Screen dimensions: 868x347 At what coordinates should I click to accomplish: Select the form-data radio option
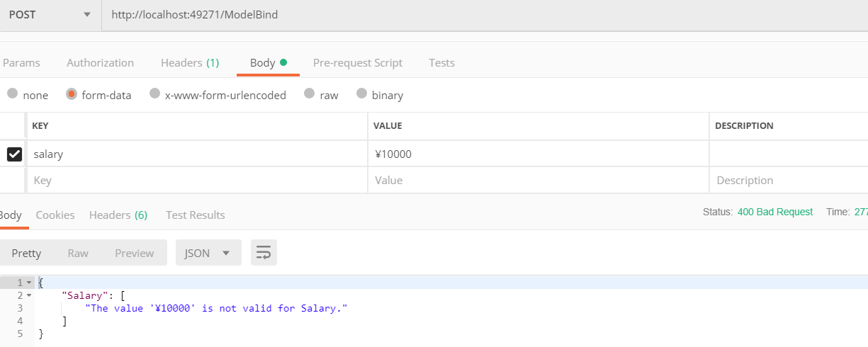(x=72, y=94)
